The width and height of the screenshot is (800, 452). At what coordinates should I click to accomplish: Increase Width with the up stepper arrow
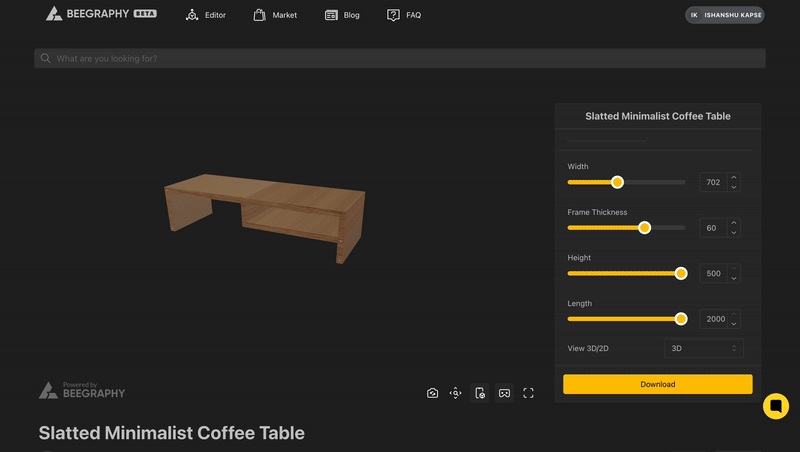734,178
